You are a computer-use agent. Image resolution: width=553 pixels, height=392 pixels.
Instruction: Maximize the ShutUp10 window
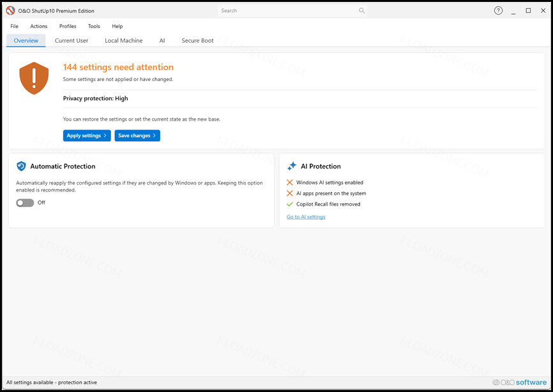click(x=528, y=11)
